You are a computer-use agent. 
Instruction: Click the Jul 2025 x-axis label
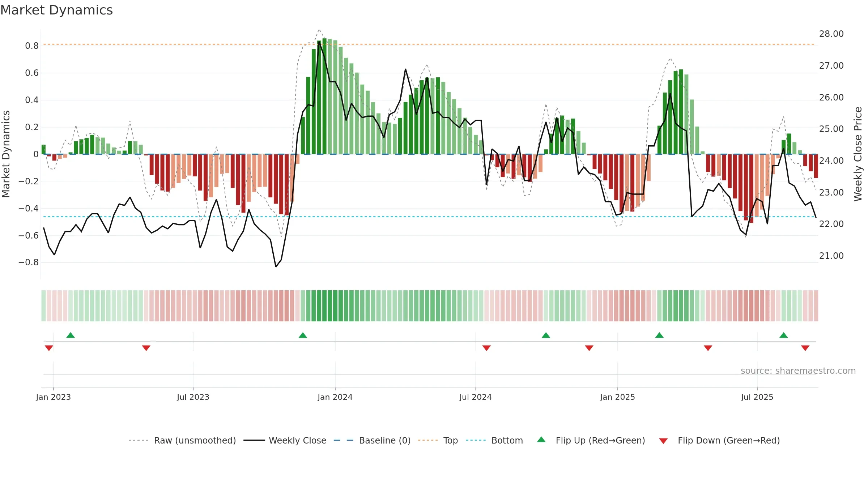point(757,397)
